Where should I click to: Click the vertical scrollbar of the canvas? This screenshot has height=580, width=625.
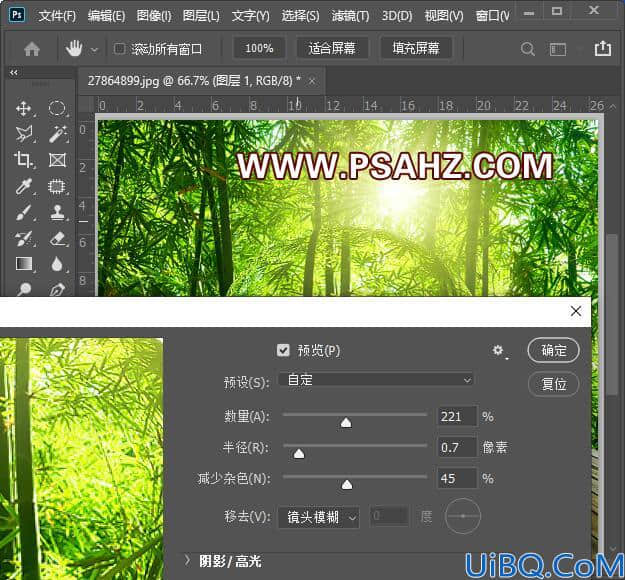611,315
